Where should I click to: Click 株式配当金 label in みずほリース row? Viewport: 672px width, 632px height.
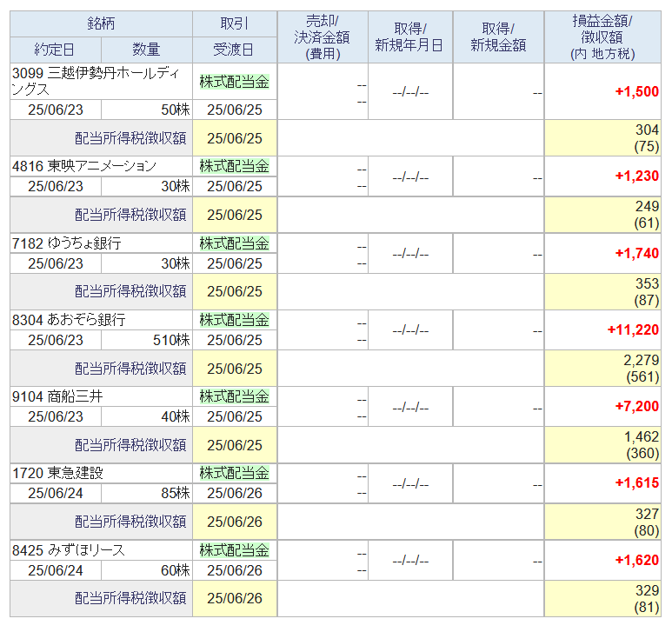235,550
